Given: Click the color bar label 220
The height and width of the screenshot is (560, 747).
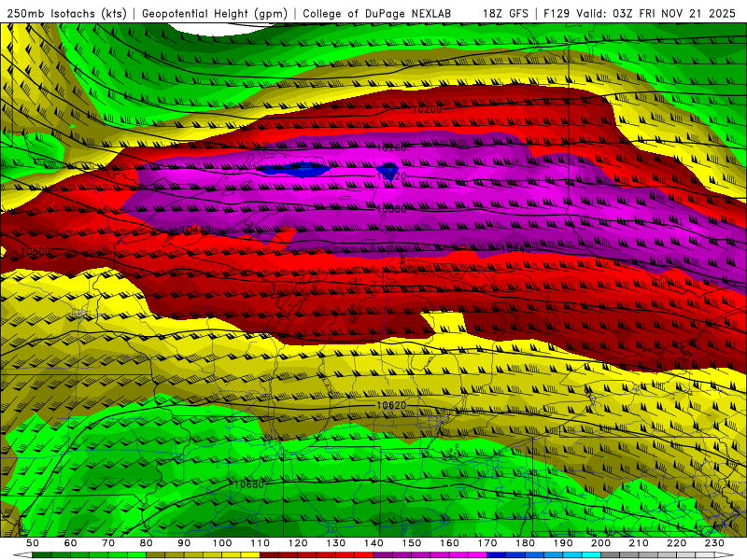Looking at the screenshot, I should point(676,543).
